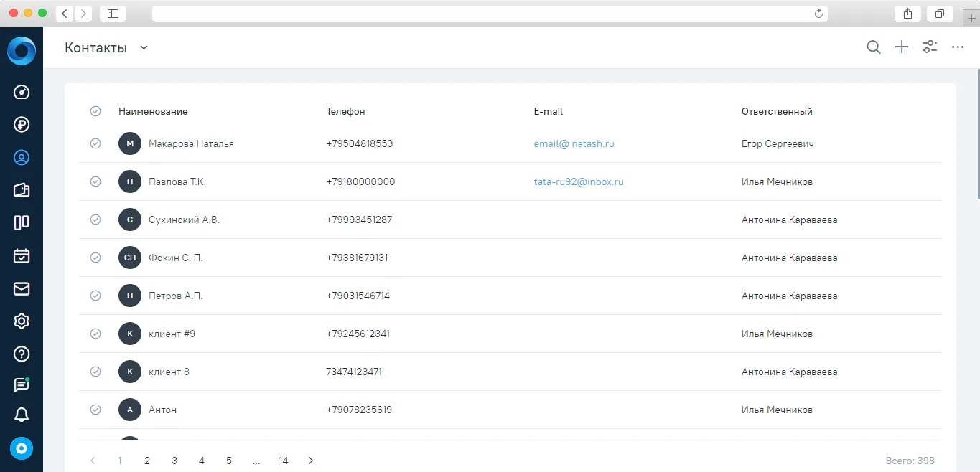Click the browser share button
Viewport: 980px width, 472px height.
(908, 14)
